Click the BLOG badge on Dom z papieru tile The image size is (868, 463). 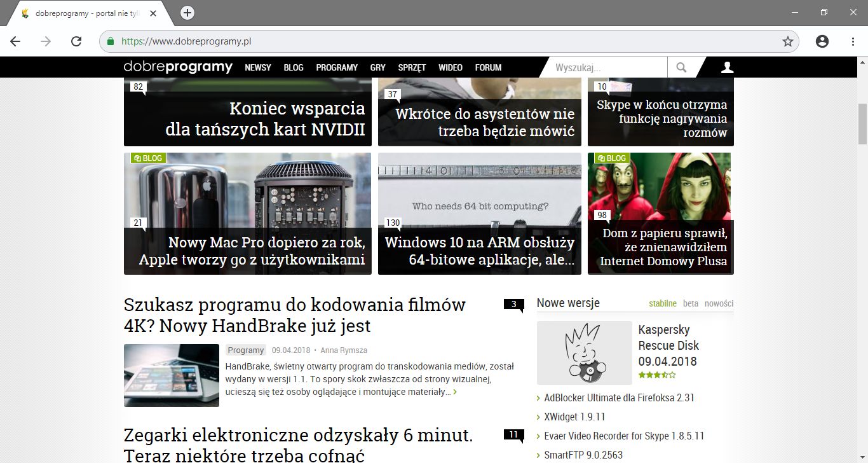pos(612,158)
